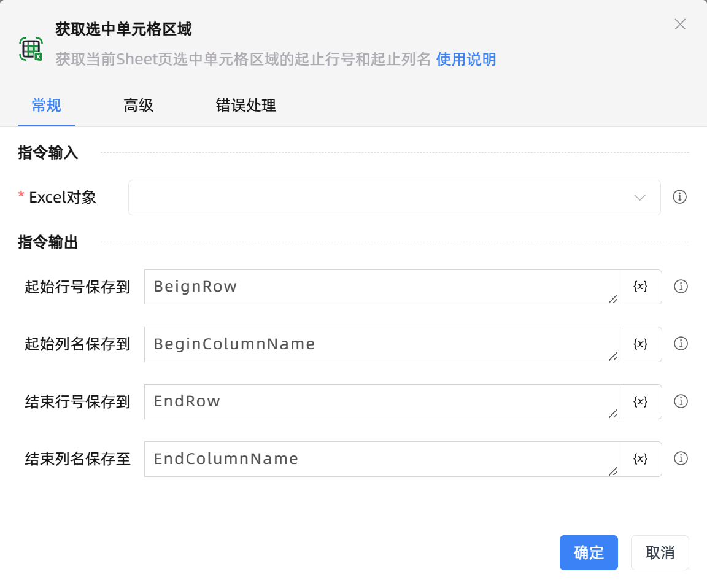Screen dimensions: 707x588
Task: Switch to the 高级 tab
Action: point(139,106)
